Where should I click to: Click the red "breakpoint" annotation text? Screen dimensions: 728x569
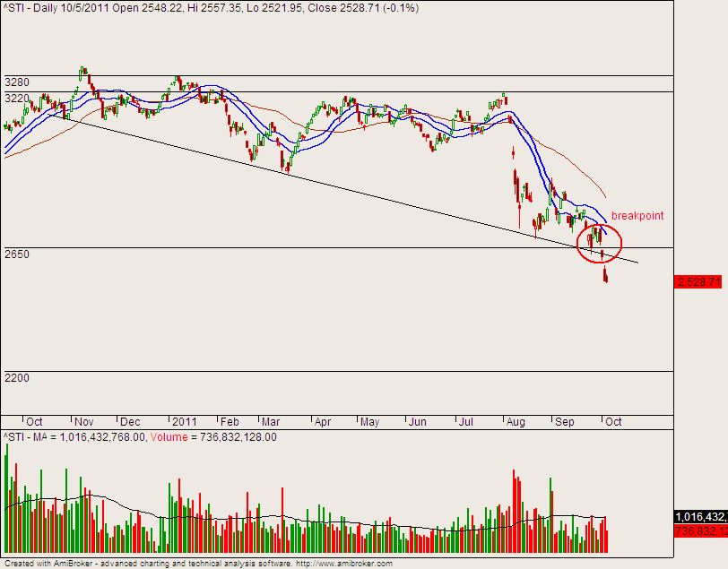click(638, 217)
